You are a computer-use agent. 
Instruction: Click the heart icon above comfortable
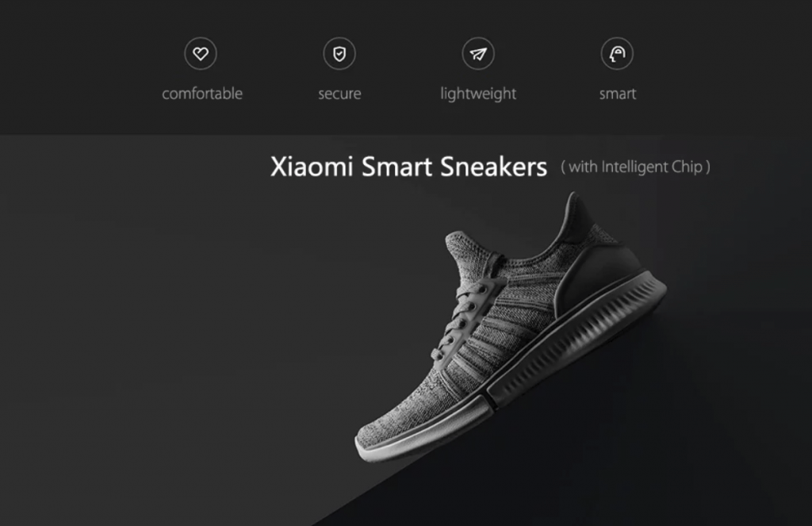click(x=201, y=53)
